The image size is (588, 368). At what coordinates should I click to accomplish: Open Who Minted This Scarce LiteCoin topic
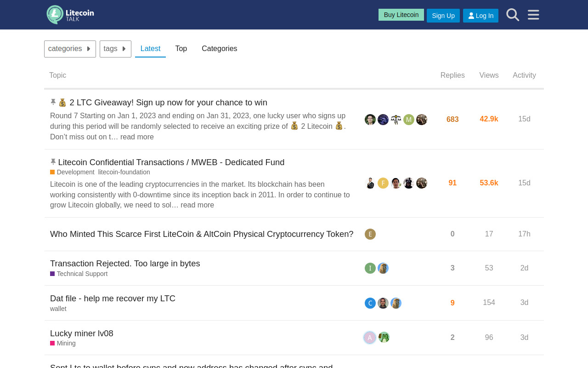pos(202,234)
